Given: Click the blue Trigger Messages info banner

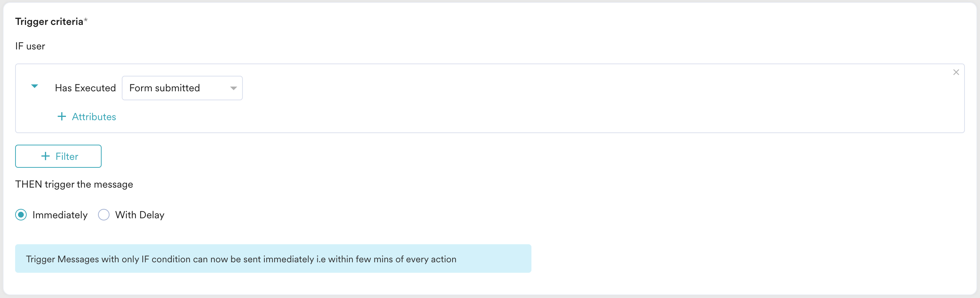Looking at the screenshot, I should pyautogui.click(x=273, y=259).
